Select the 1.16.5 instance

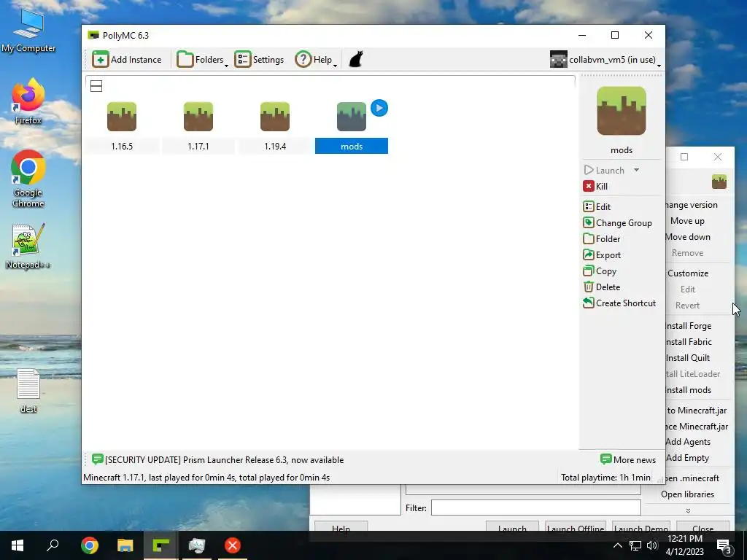122,127
